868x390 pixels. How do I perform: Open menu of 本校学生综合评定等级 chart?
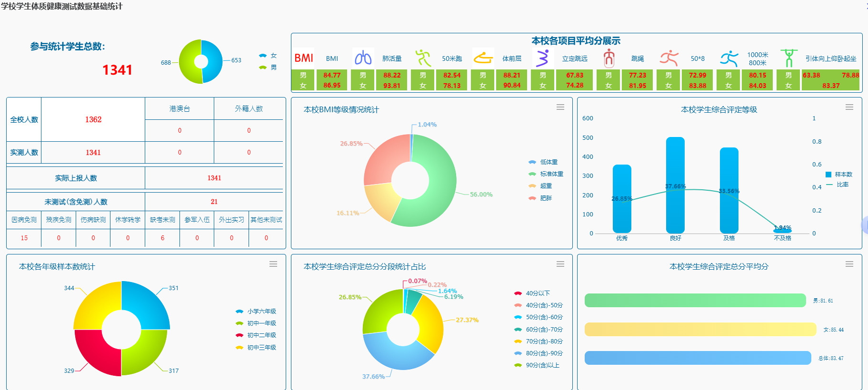coord(849,107)
